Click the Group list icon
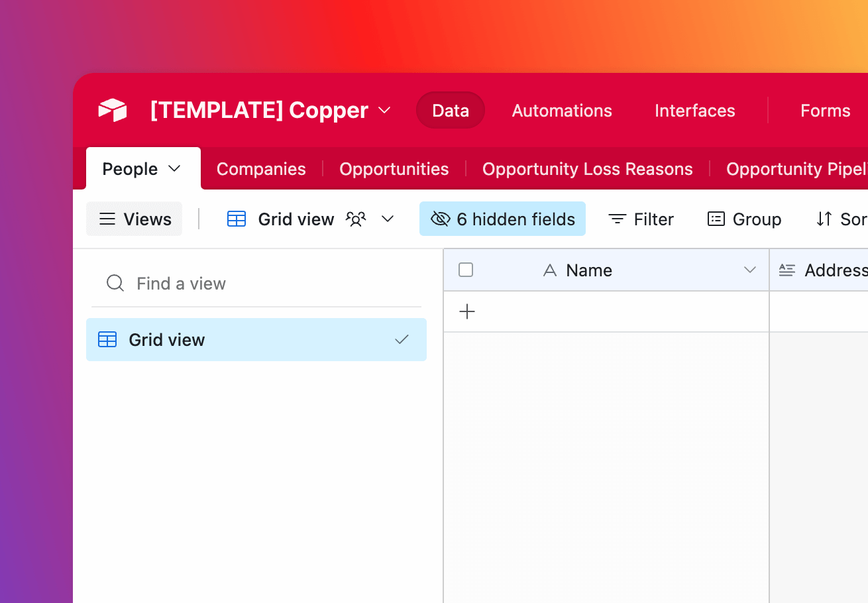This screenshot has width=868, height=603. [x=716, y=219]
